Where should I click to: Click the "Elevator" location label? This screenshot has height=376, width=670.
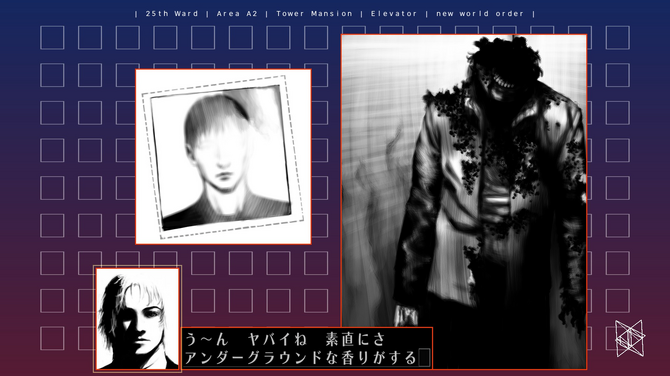(x=394, y=14)
